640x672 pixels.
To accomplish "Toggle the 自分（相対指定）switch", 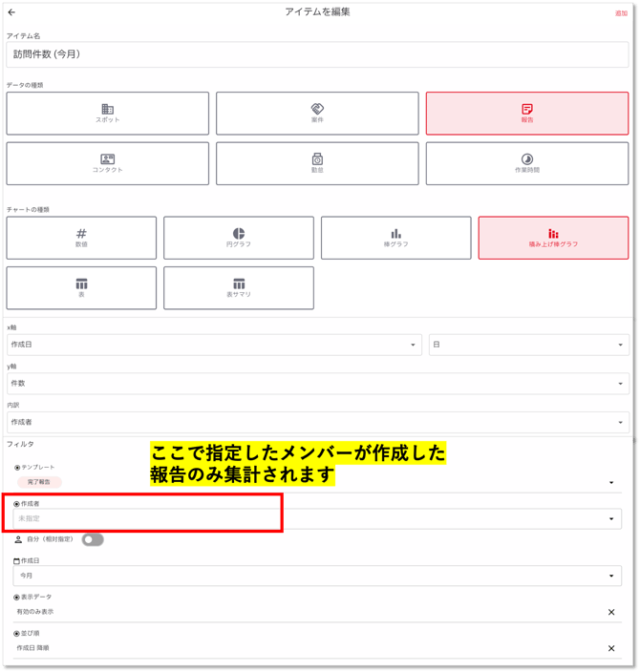I will tap(92, 539).
